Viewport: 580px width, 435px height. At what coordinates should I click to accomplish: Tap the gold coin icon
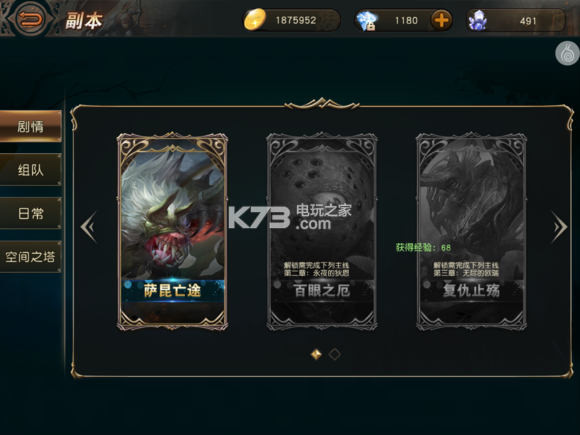click(254, 19)
